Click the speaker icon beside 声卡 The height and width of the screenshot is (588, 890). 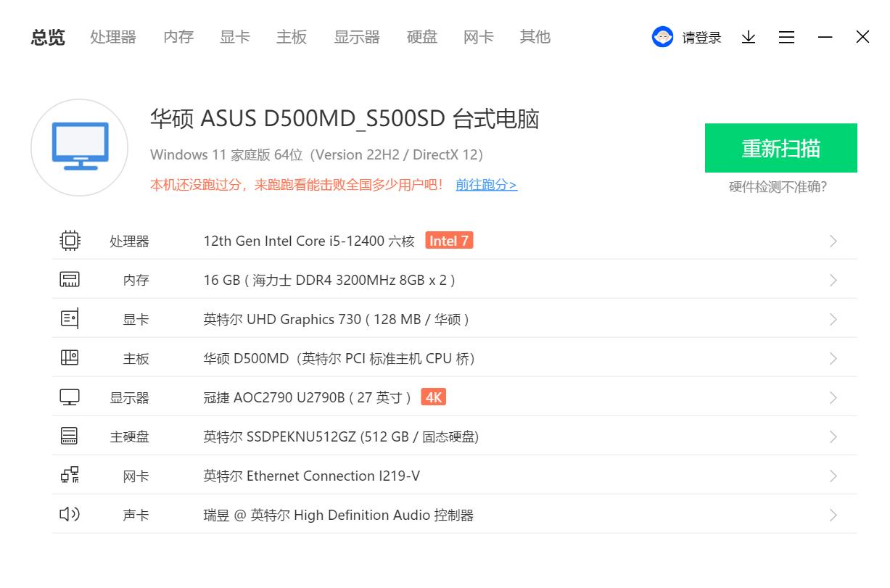coord(69,514)
